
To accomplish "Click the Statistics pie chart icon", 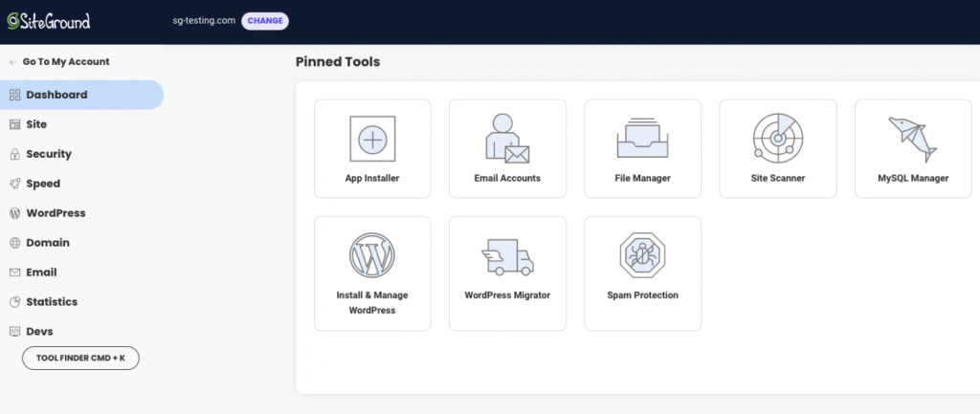I will click(15, 302).
